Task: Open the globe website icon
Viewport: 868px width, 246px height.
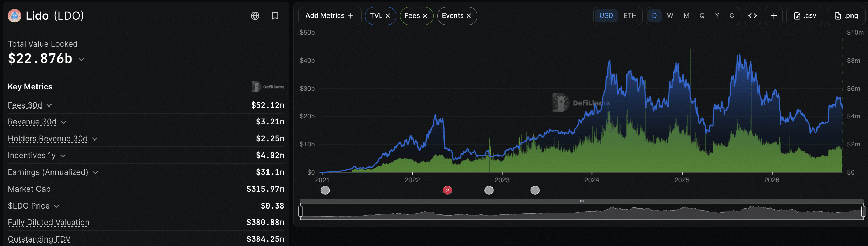Action: (255, 16)
